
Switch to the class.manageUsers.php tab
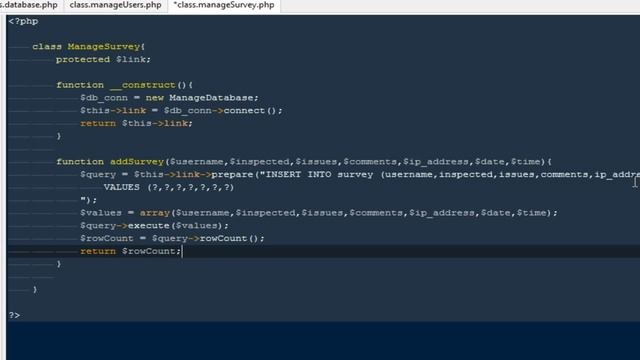pyautogui.click(x=116, y=5)
